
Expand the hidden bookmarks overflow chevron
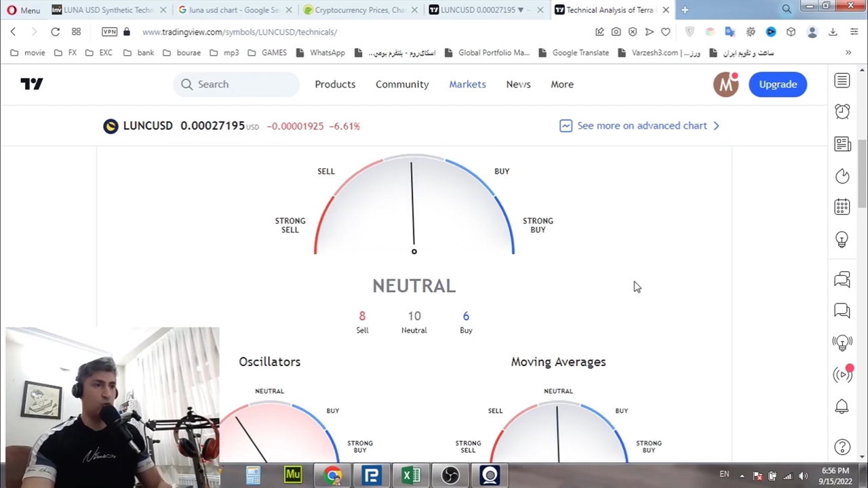click(848, 53)
